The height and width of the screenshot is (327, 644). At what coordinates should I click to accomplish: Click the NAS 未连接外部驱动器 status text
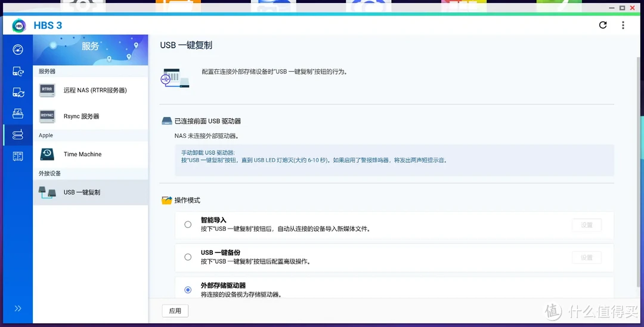pyautogui.click(x=206, y=135)
